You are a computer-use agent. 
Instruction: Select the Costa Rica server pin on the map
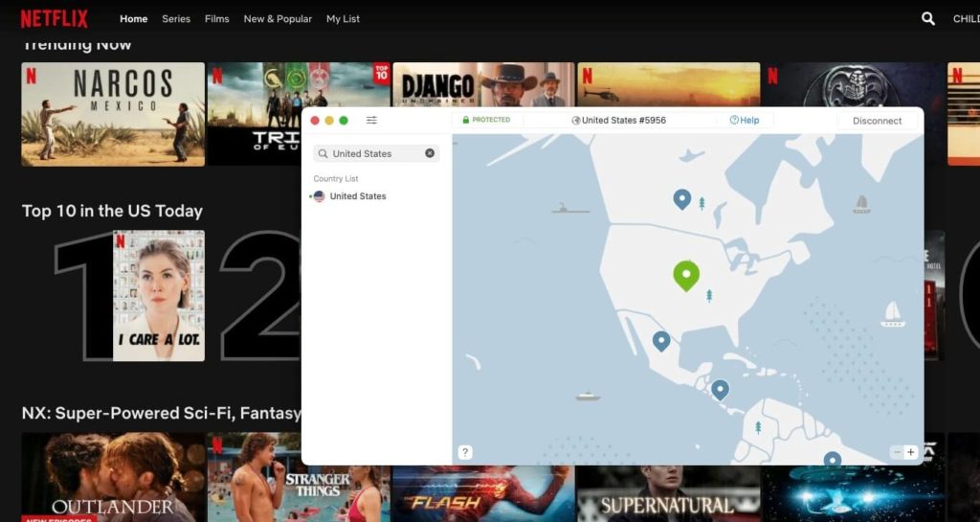tap(720, 390)
